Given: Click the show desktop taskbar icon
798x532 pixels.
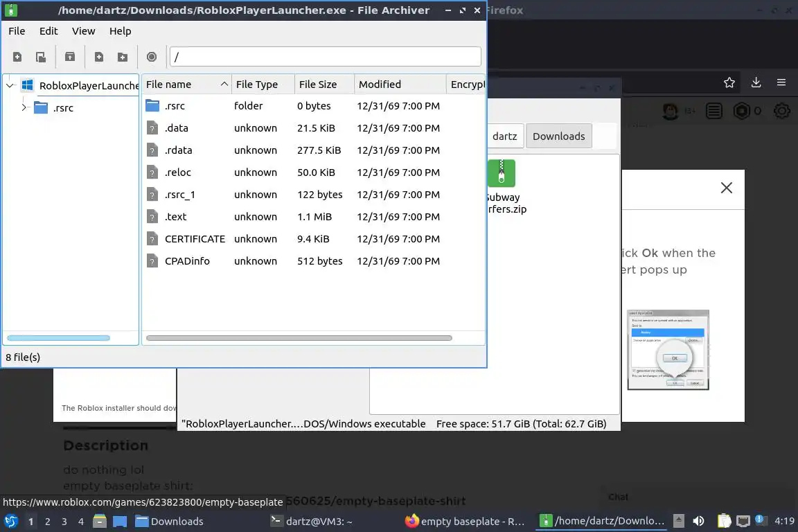Looking at the screenshot, I should pos(120,522).
